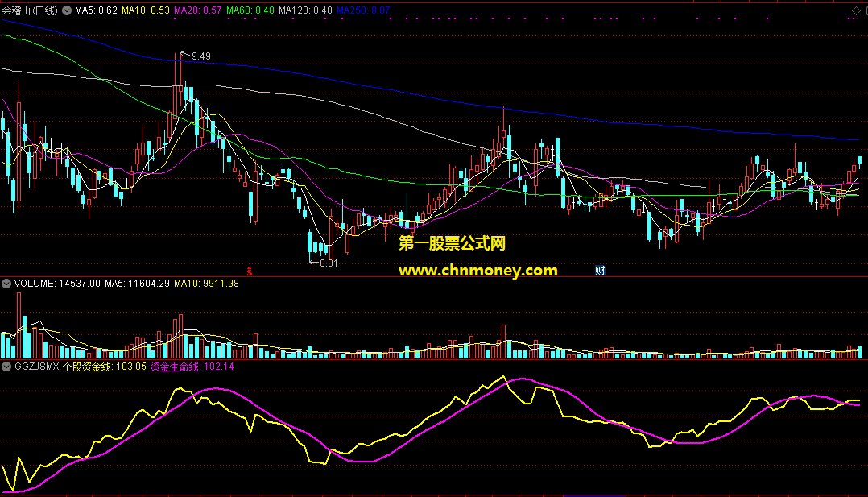The width and height of the screenshot is (868, 497).
Task: Click the volume MA5: 11604.29 label
Action: pyautogui.click(x=137, y=284)
